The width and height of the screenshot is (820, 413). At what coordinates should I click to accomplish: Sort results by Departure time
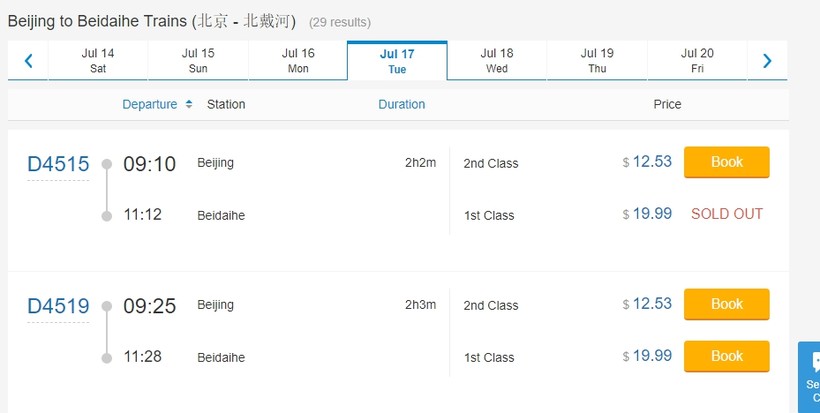150,104
